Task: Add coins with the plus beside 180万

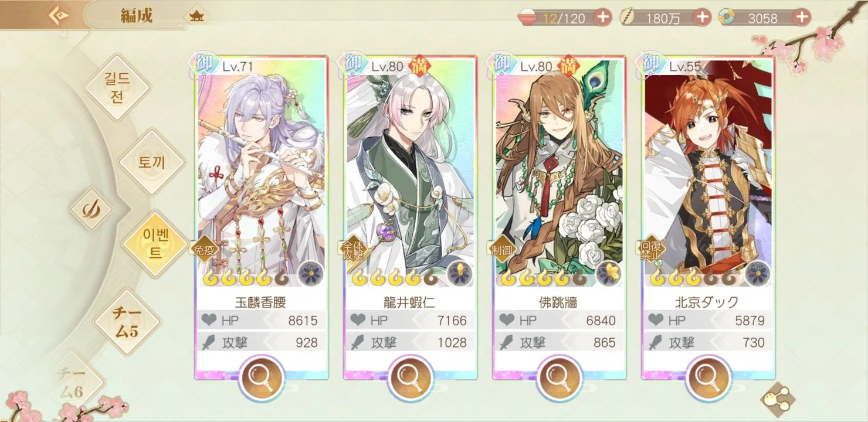Action: point(702,17)
